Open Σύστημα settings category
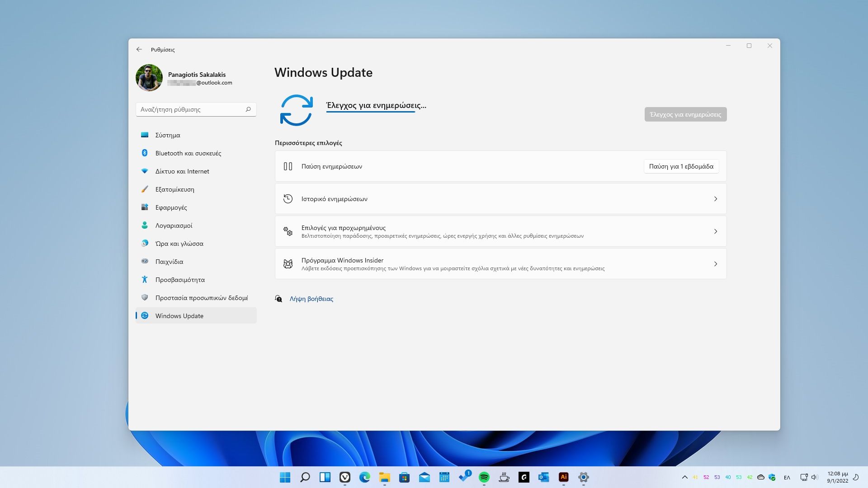 [168, 135]
